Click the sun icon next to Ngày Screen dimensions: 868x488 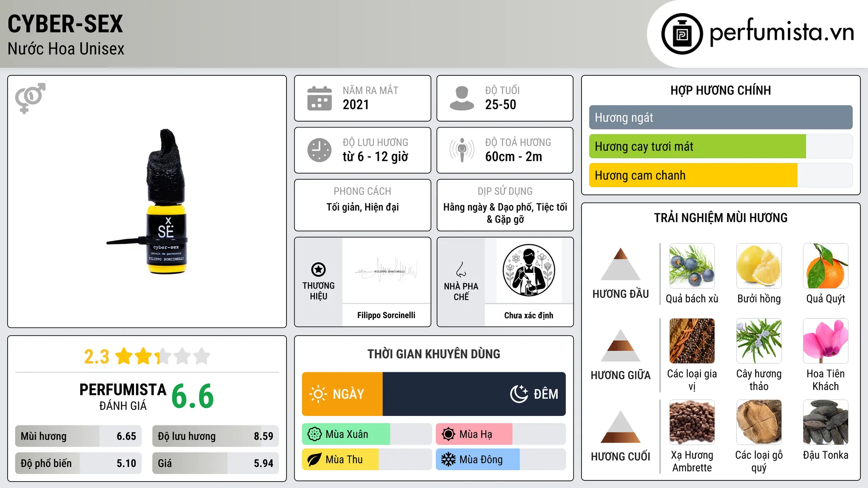[318, 394]
